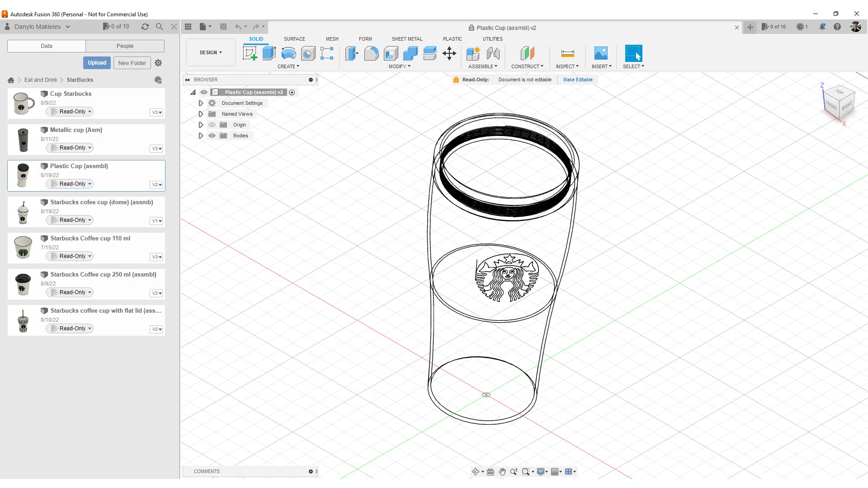Select the Shell tool

391,53
